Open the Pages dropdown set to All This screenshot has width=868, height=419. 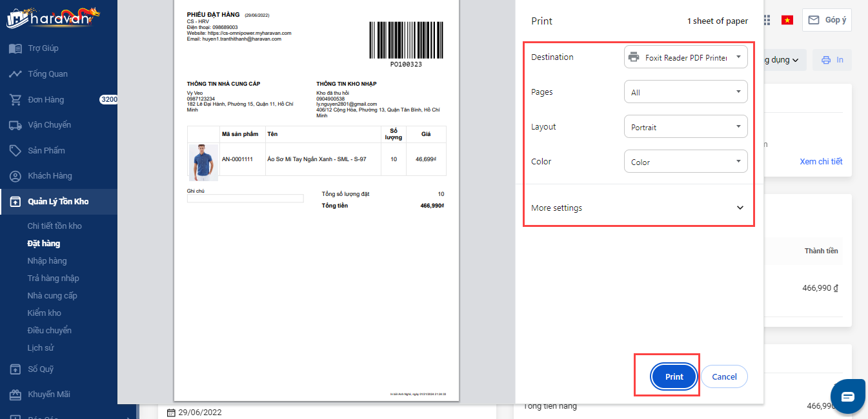[x=685, y=92]
